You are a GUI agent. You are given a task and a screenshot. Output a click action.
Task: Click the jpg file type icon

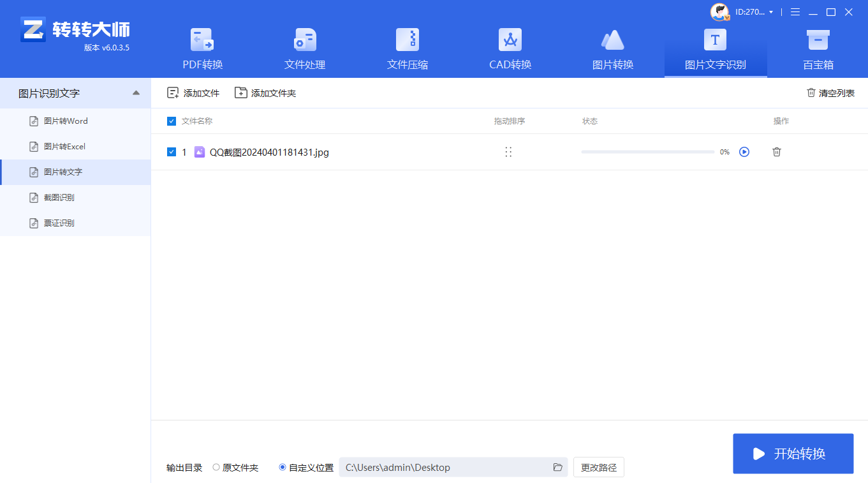coord(200,152)
